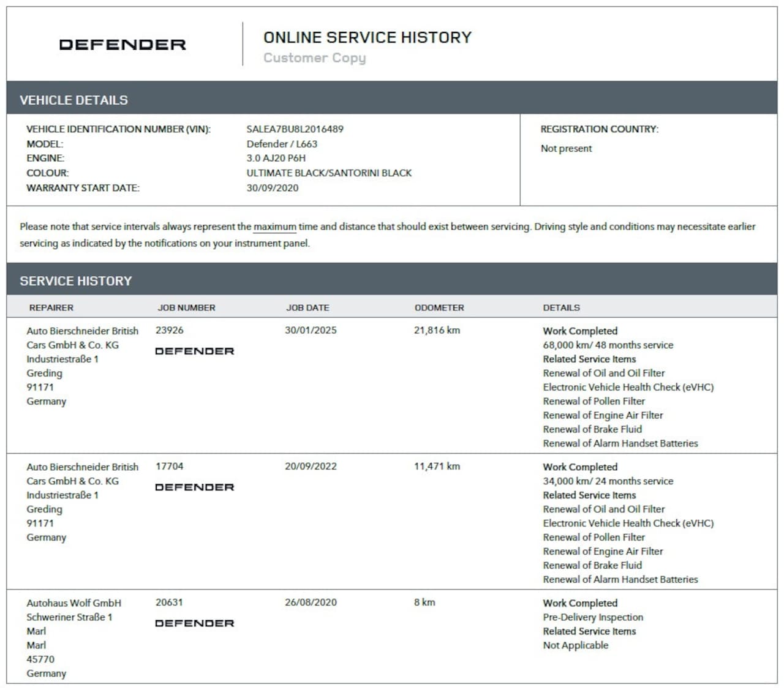Viewport: 784px width, 690px height.
Task: Click the DEFENDER logo beside job 17704
Action: pos(194,487)
